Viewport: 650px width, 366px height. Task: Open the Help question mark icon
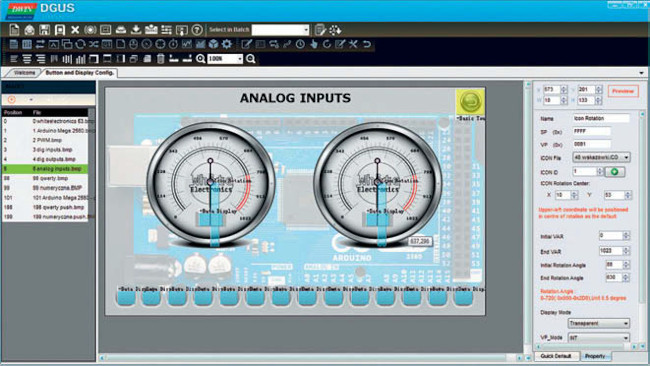coord(197,30)
